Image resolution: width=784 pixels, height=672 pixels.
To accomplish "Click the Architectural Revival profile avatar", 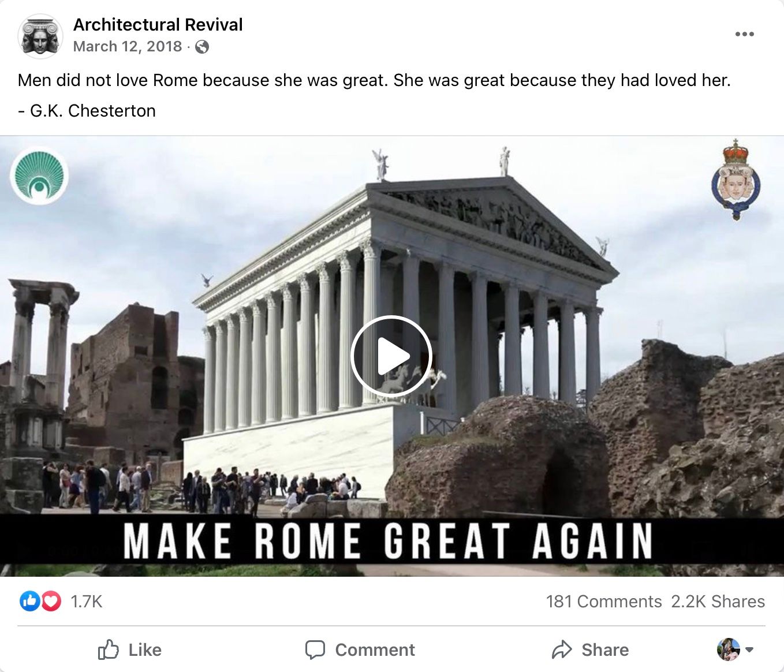I will 40,36.
